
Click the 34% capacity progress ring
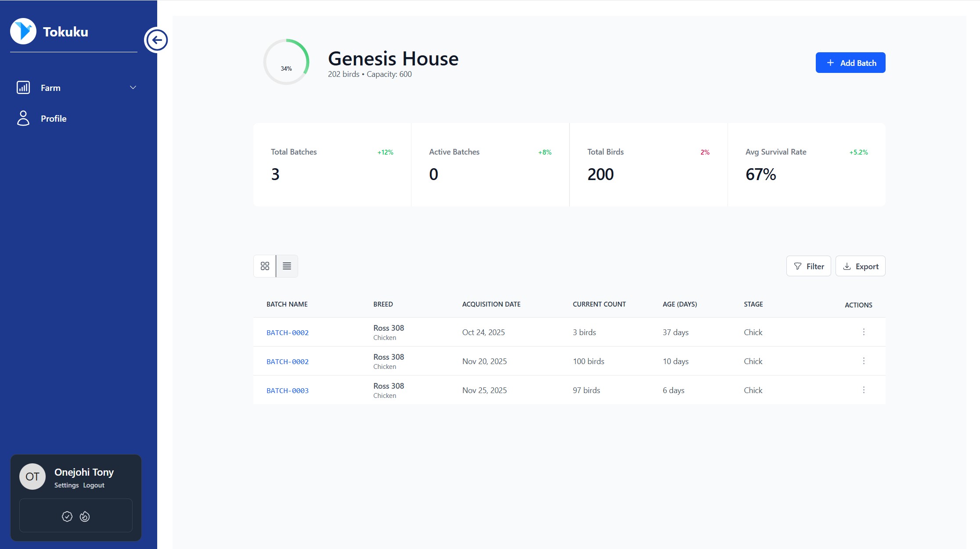(x=286, y=62)
